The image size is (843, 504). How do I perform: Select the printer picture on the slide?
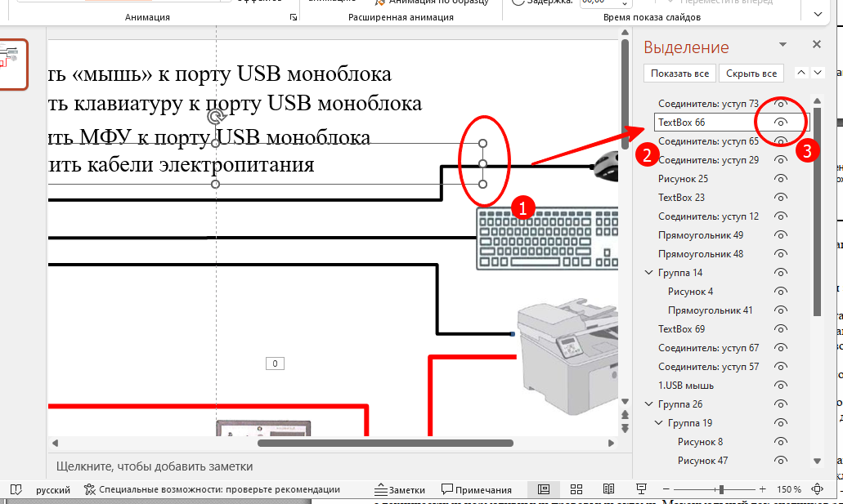click(x=567, y=355)
